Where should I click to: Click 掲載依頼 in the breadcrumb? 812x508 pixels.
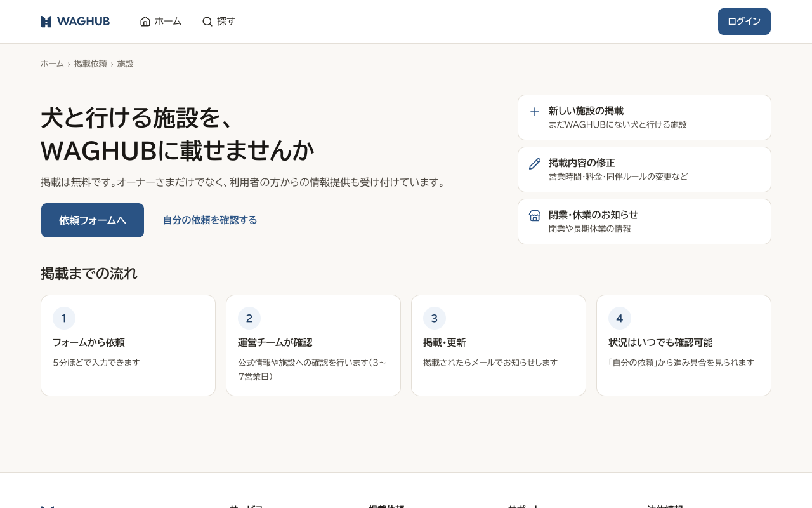91,63
